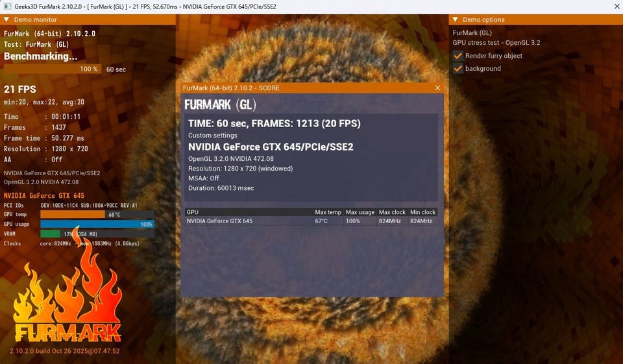The image size is (623, 364).
Task: Click the GPU column header
Action: [249, 212]
